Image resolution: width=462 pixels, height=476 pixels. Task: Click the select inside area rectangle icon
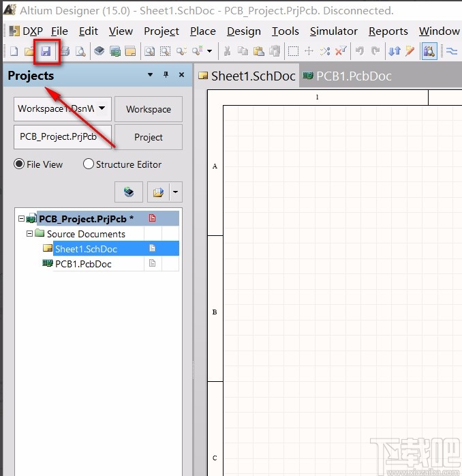tap(293, 51)
